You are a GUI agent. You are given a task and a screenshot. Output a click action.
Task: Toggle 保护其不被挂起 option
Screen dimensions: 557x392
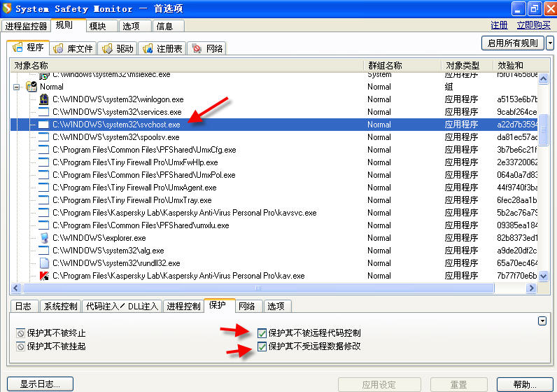(x=20, y=346)
